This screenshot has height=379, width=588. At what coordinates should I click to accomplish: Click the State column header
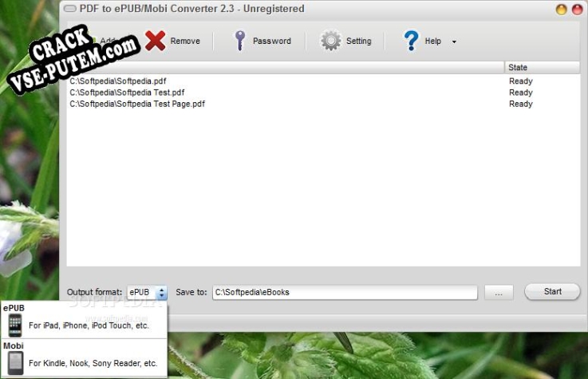(542, 68)
